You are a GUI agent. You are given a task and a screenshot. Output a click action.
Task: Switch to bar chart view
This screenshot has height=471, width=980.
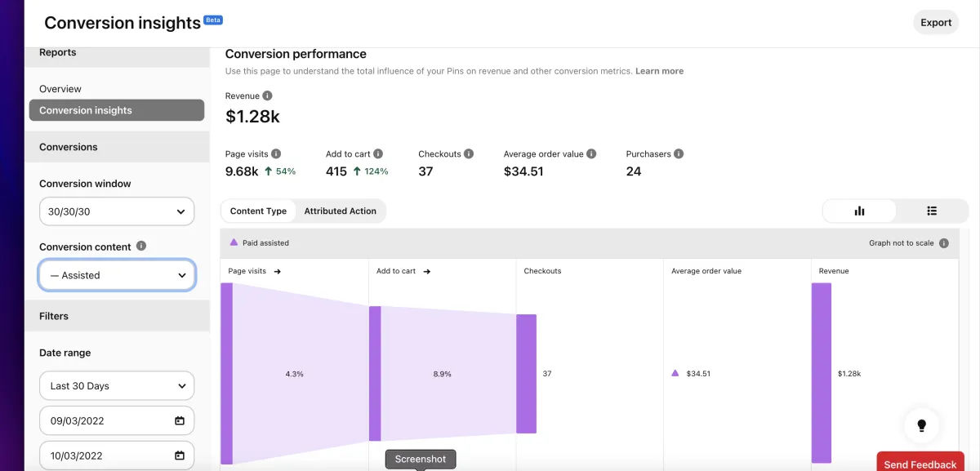pos(859,211)
